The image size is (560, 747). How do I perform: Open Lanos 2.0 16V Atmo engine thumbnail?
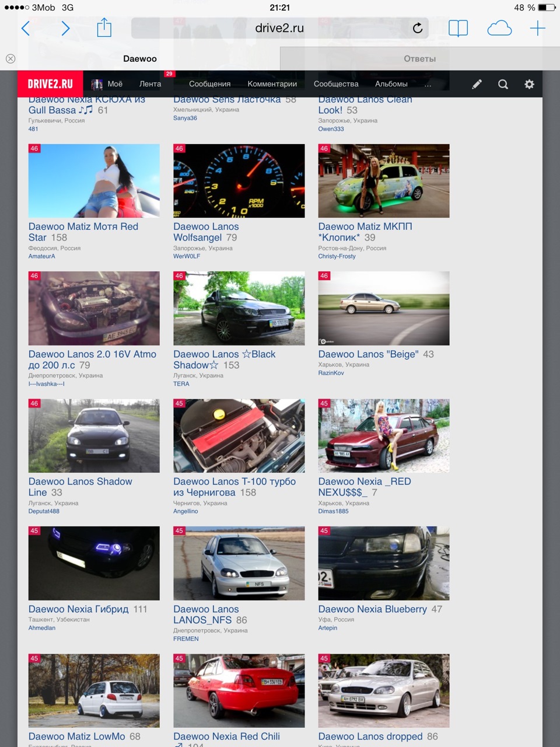(x=94, y=308)
